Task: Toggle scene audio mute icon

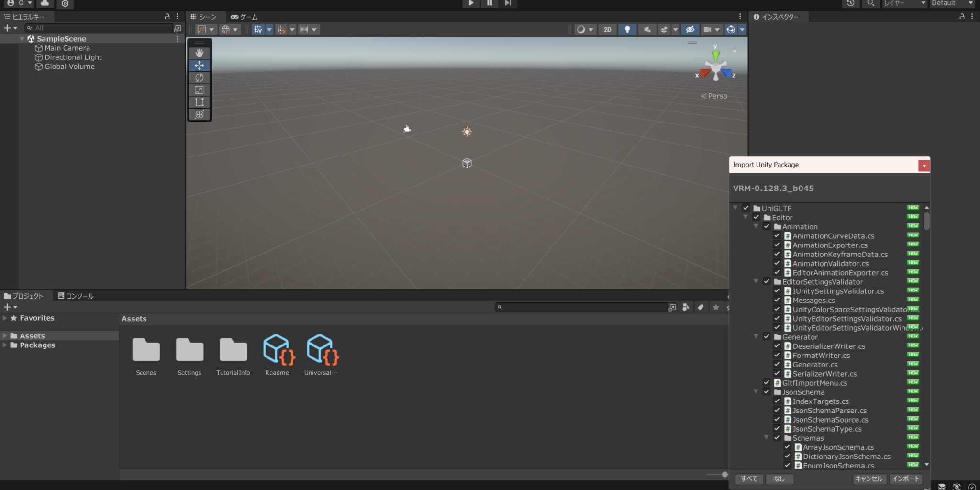Action: point(647,30)
